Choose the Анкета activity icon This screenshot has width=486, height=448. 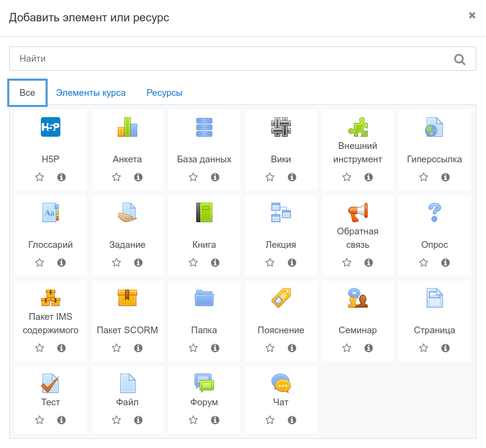pyautogui.click(x=127, y=127)
